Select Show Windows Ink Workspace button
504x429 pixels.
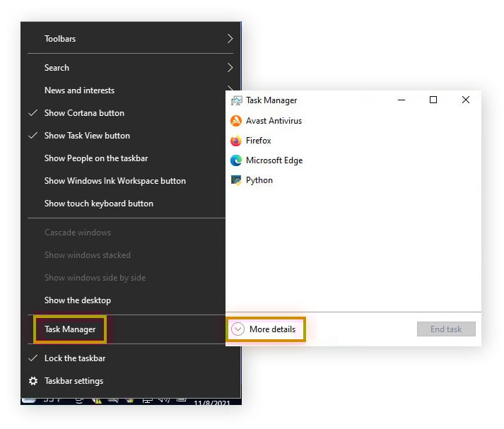tap(115, 181)
